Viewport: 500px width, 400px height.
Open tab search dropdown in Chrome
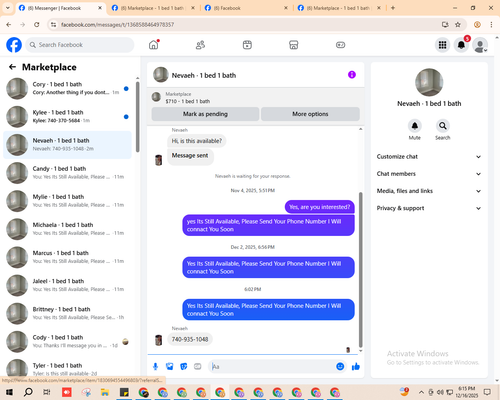pyautogui.click(x=7, y=8)
